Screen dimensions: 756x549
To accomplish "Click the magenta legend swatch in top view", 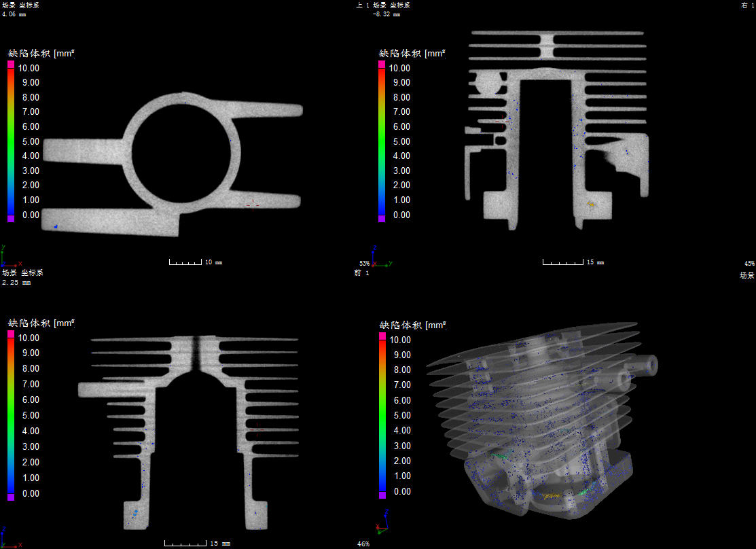I will tap(11, 64).
